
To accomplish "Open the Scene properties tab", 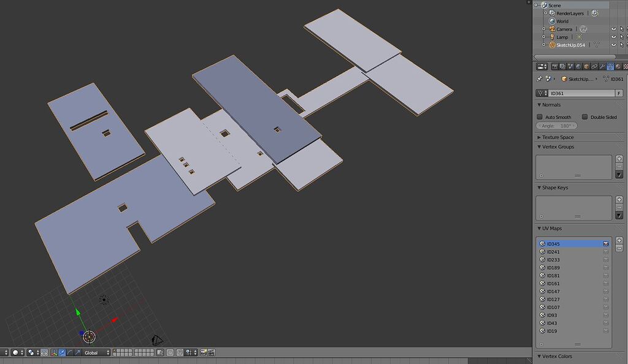I will click(570, 66).
